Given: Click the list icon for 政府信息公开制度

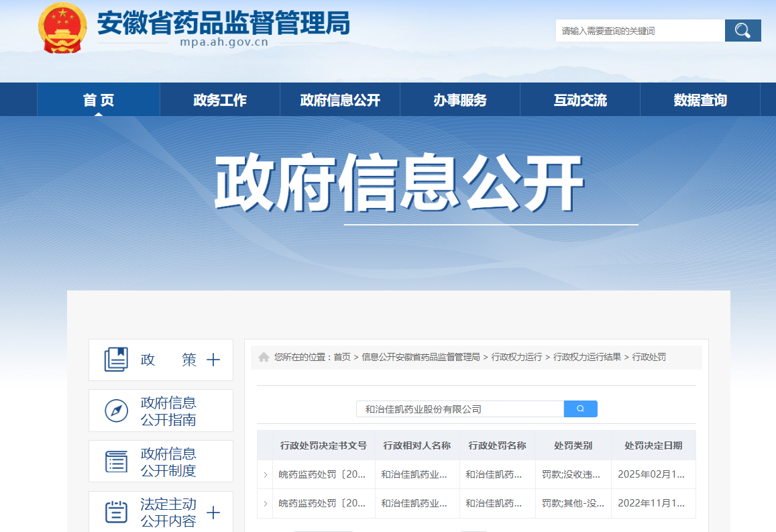Looking at the screenshot, I should click(116, 462).
